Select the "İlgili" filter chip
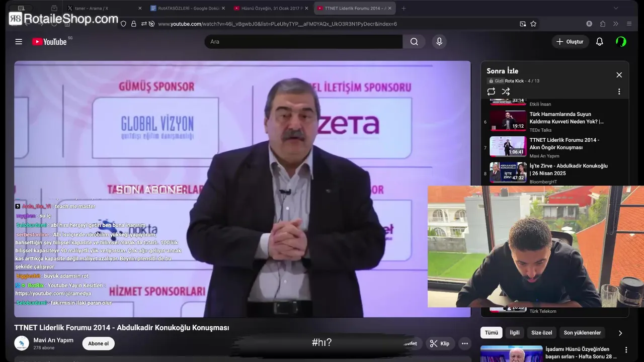 click(515, 333)
